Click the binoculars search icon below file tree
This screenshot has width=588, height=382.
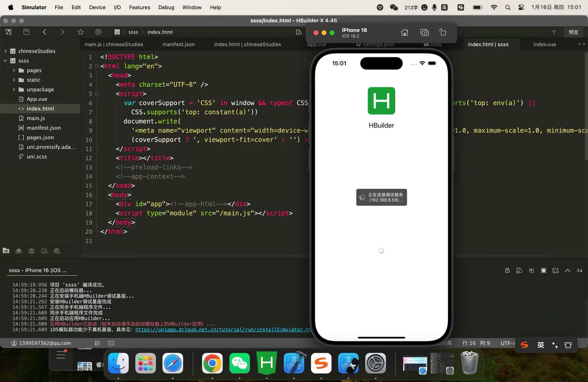pos(19,251)
